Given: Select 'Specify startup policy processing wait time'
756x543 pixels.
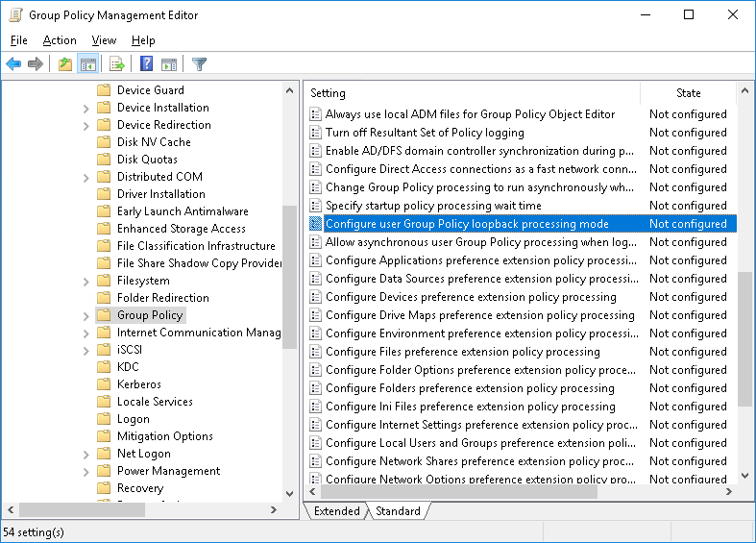Looking at the screenshot, I should [x=433, y=206].
